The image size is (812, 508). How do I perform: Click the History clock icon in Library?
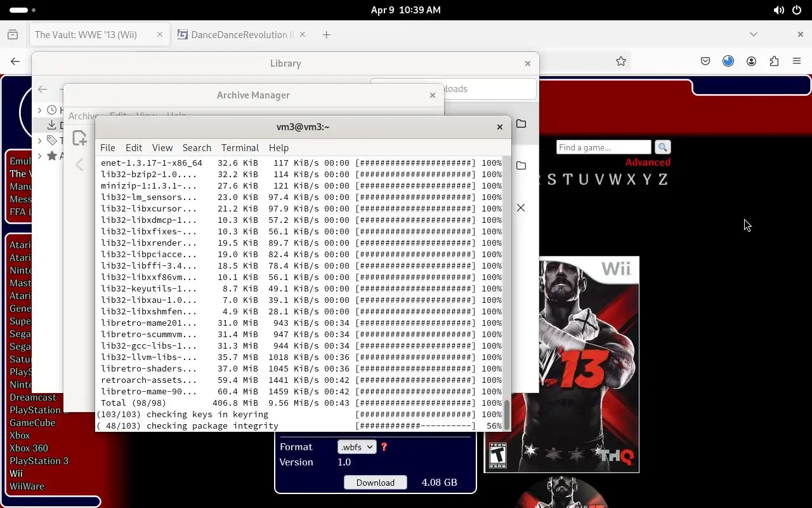click(x=52, y=110)
